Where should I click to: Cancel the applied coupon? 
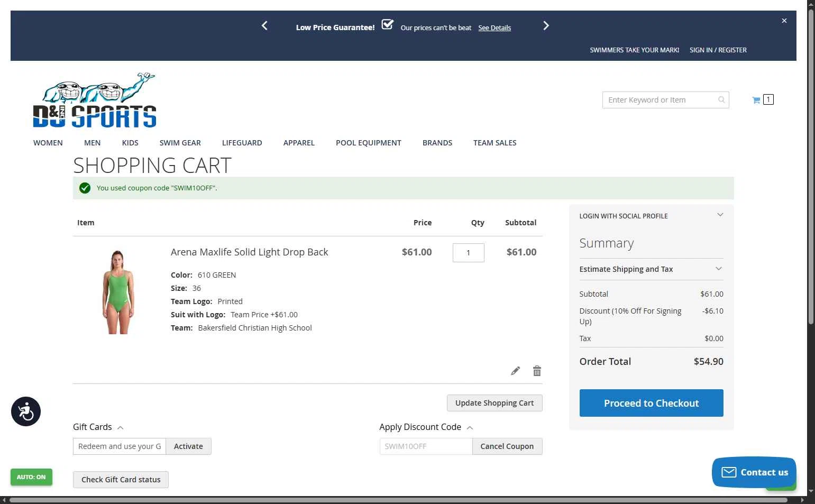pos(507,446)
